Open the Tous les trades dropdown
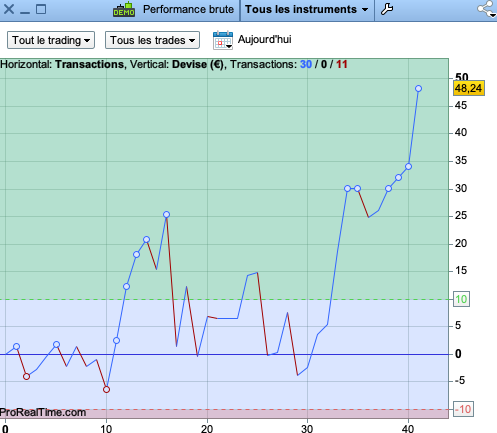The image size is (497, 433). (x=152, y=40)
